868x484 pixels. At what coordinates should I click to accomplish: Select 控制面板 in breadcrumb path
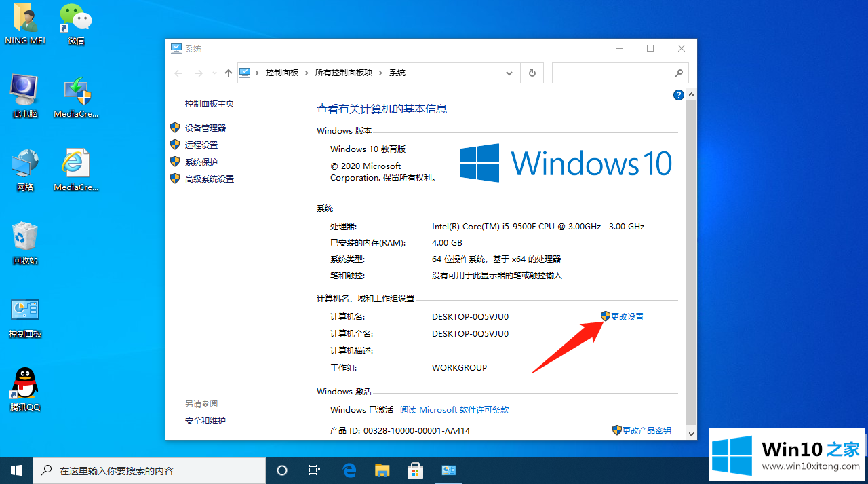tap(281, 73)
